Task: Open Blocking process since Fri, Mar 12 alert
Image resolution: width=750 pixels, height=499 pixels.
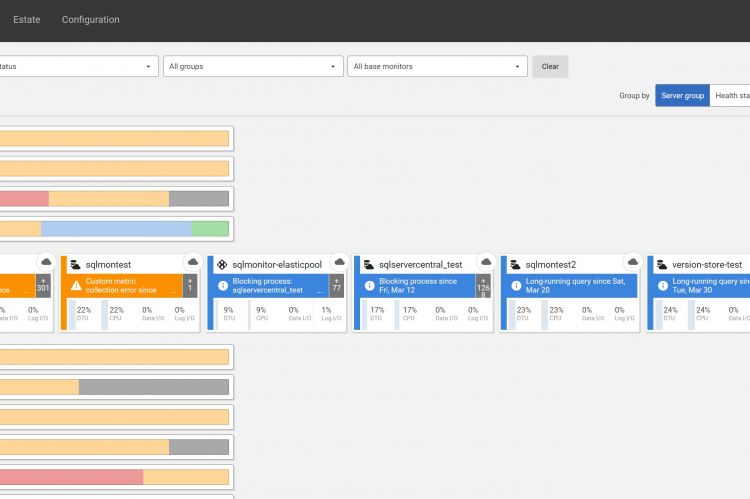Action: 418,286
